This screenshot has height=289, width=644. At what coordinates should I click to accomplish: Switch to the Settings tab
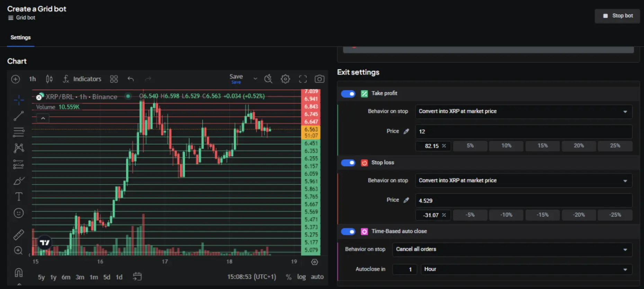[20, 37]
